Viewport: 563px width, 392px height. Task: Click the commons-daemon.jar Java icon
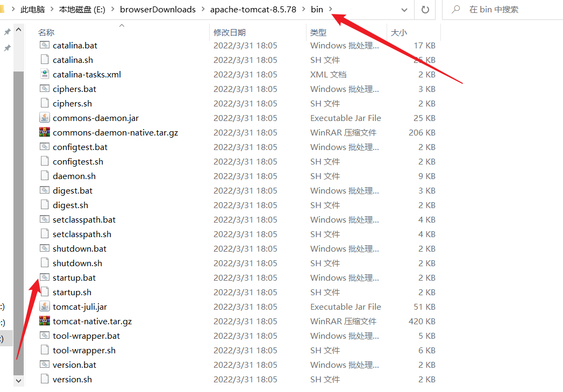tap(45, 118)
